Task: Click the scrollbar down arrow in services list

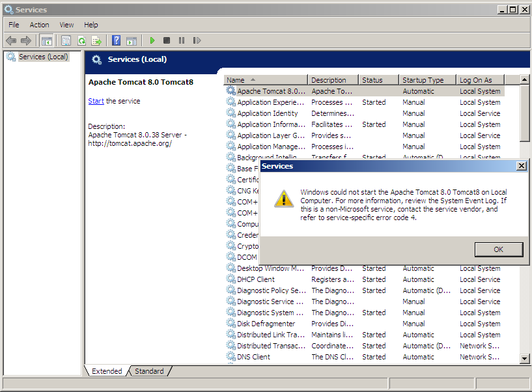Action: pyautogui.click(x=525, y=358)
